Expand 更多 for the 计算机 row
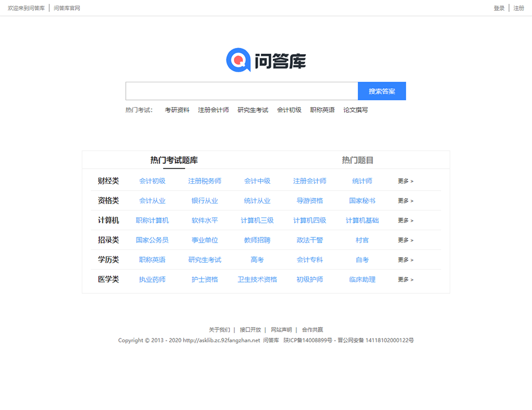The image size is (532, 410). (x=404, y=221)
